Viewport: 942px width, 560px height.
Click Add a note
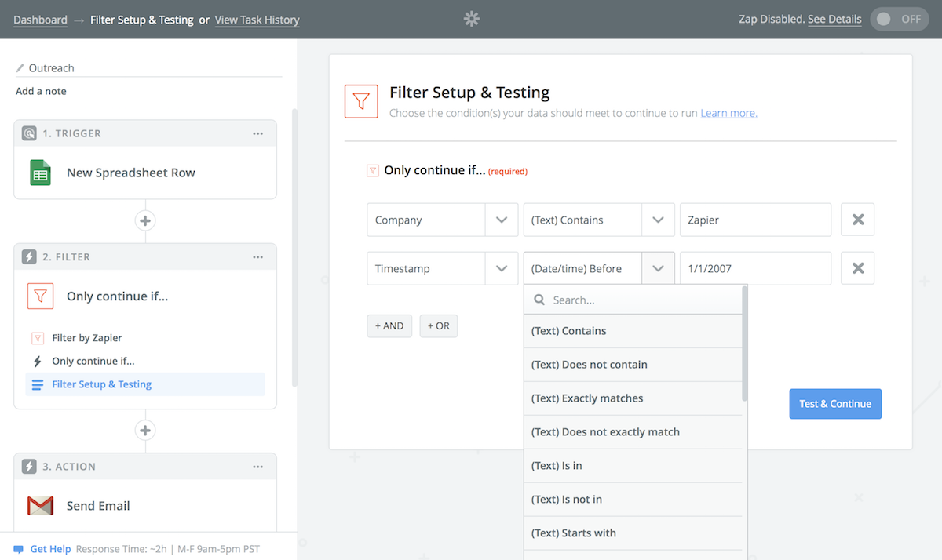click(41, 91)
